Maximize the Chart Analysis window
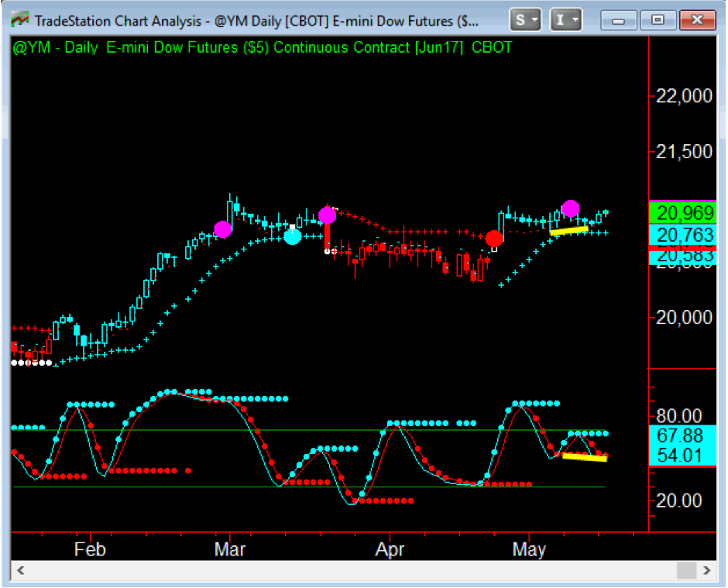The image size is (728, 588). point(658,20)
